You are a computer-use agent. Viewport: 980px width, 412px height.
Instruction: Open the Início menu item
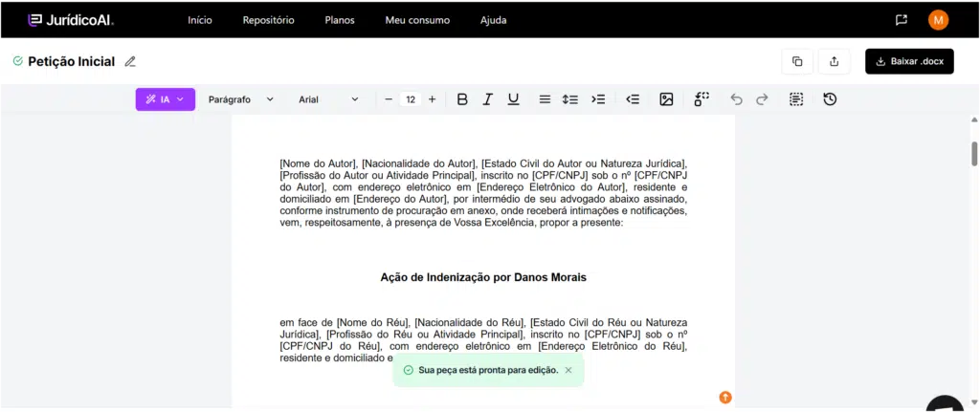pyautogui.click(x=200, y=20)
